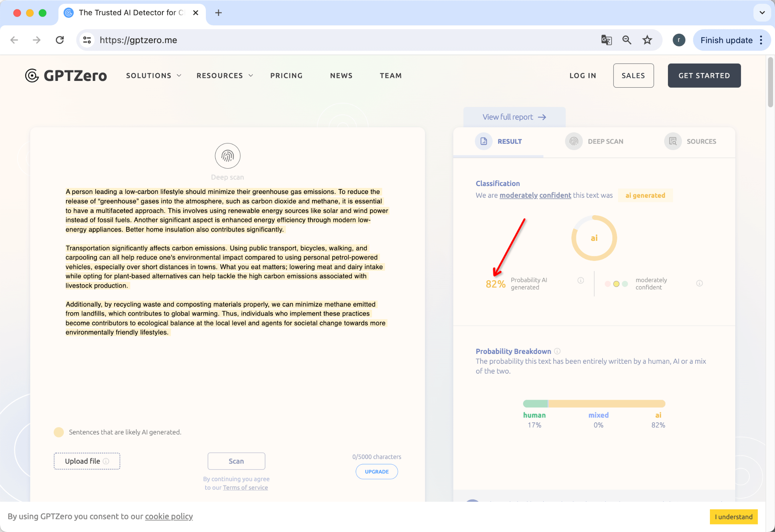Click the green human segment of probability bar
This screenshot has height=532, width=775.
pos(535,404)
